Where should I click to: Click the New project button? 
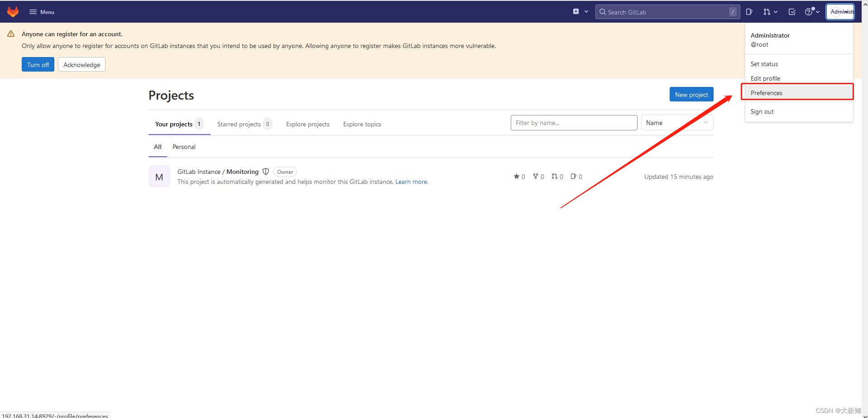click(691, 94)
